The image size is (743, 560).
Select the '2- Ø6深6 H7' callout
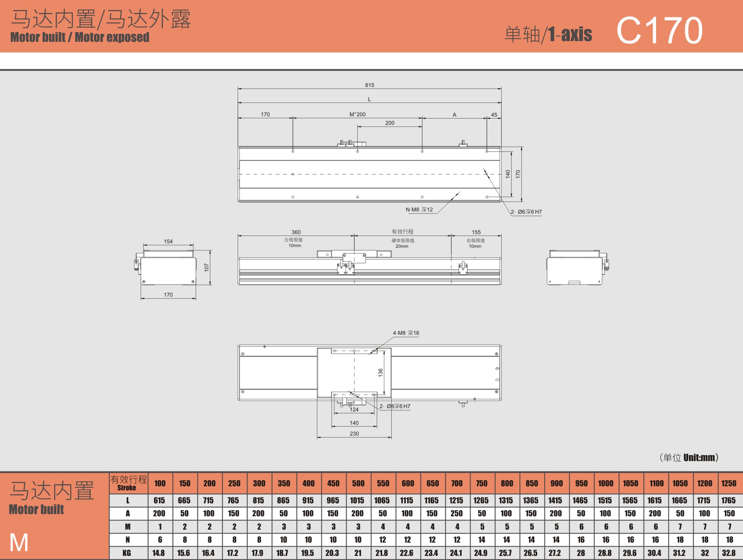(526, 212)
